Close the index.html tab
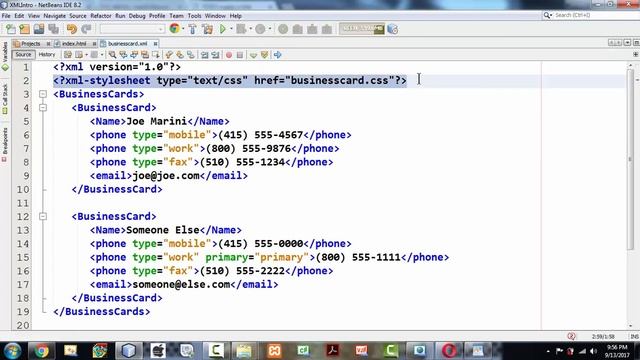 [94, 43]
